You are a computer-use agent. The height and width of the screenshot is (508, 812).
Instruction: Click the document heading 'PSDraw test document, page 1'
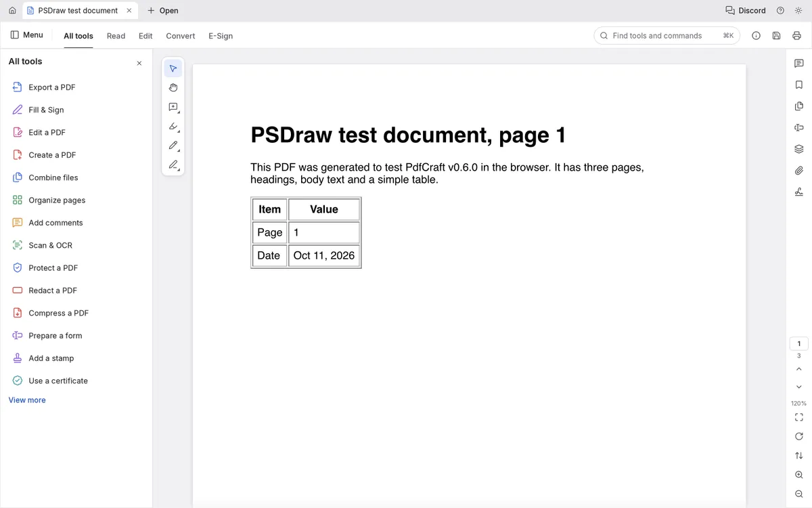408,135
